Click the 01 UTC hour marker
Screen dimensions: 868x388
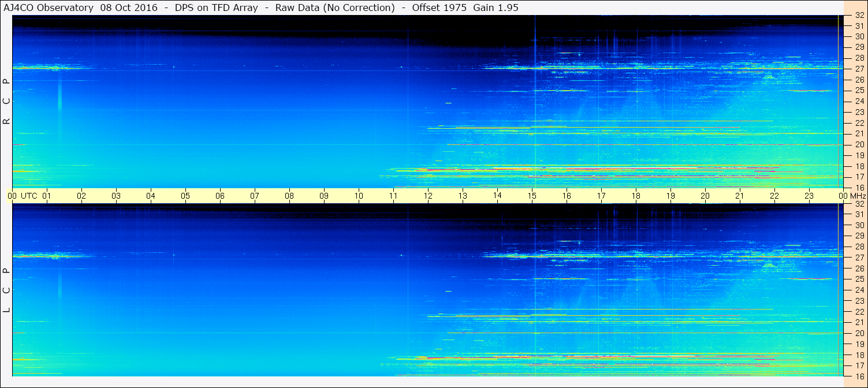tap(47, 196)
